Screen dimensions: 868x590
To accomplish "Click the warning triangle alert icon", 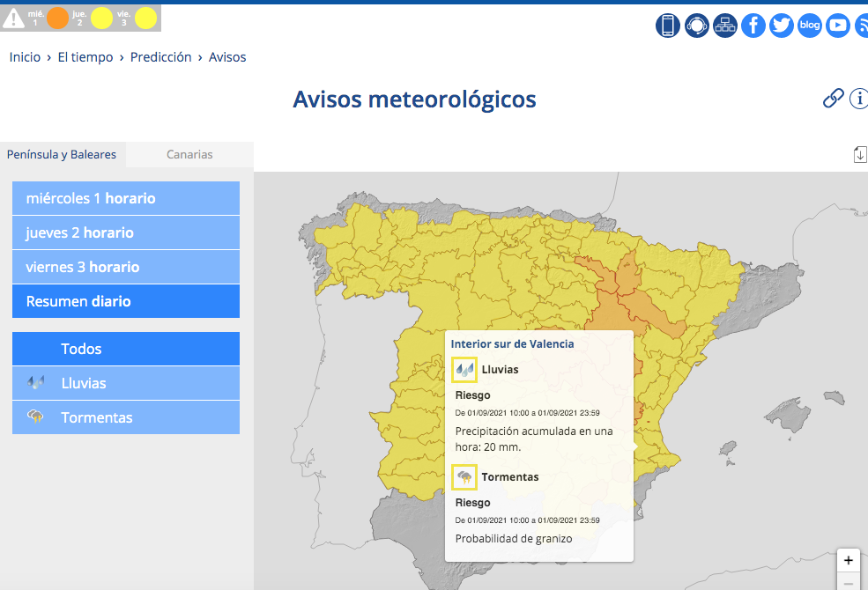I will click(13, 18).
